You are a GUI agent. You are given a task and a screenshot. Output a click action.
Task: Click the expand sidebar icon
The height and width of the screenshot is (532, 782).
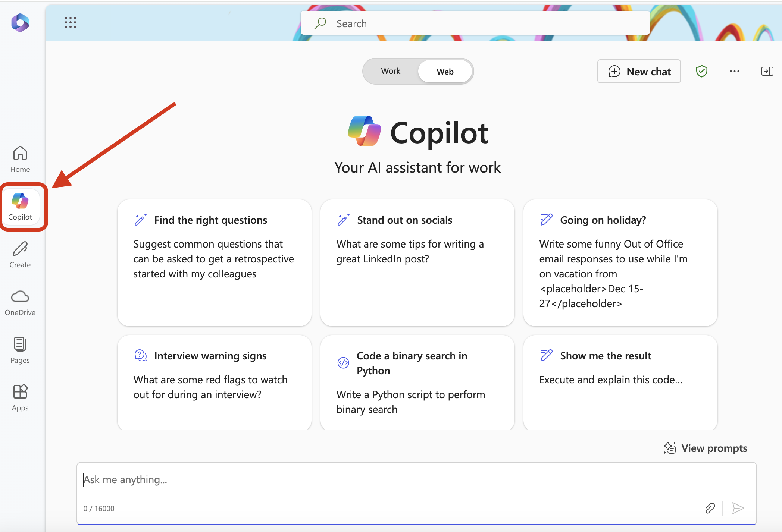click(767, 71)
